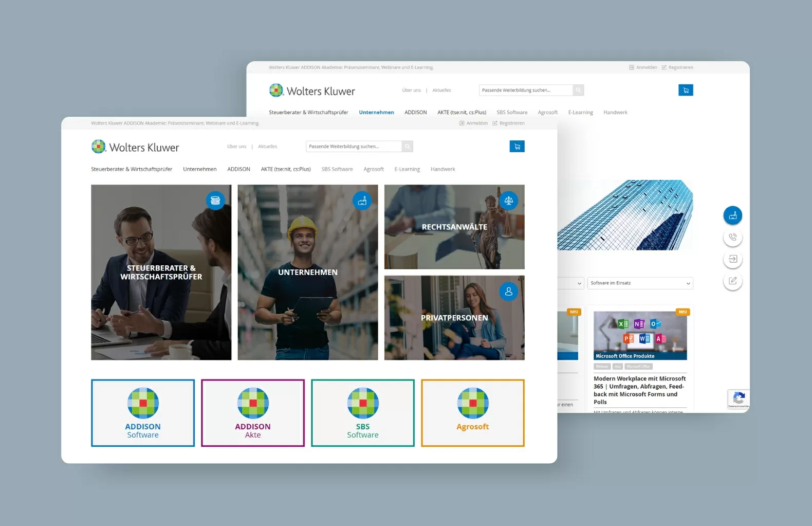Expand the partially hidden dropdown left of Software im Einsatz
812x526 pixels.
(x=571, y=283)
